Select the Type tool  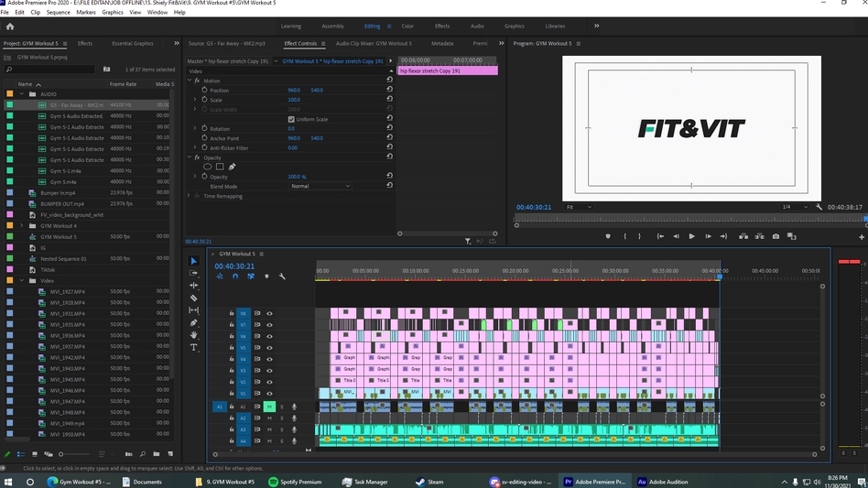tap(193, 348)
